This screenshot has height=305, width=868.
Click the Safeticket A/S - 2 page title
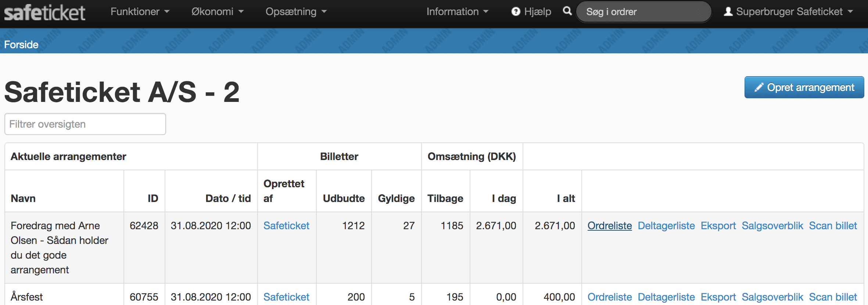coord(122,92)
